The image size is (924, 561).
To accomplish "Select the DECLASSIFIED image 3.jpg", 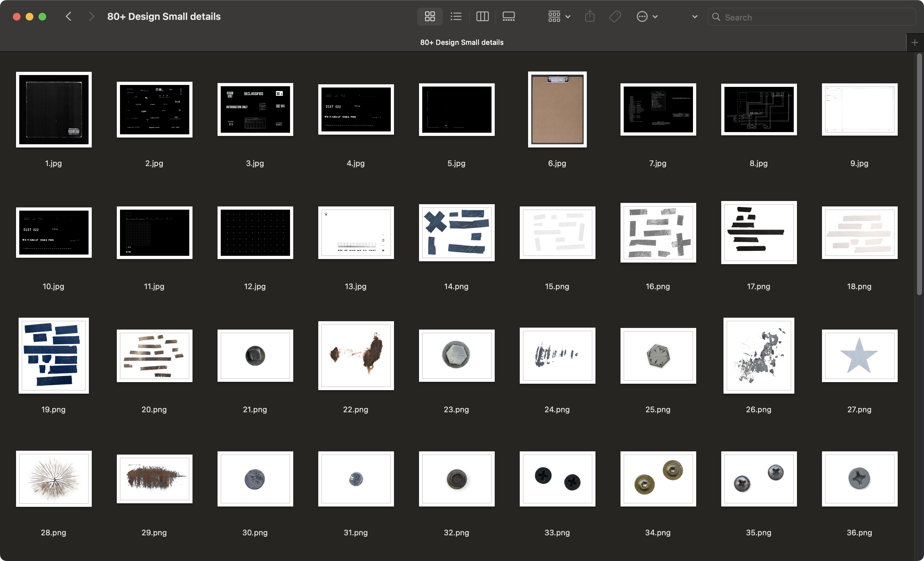I will pyautogui.click(x=255, y=109).
